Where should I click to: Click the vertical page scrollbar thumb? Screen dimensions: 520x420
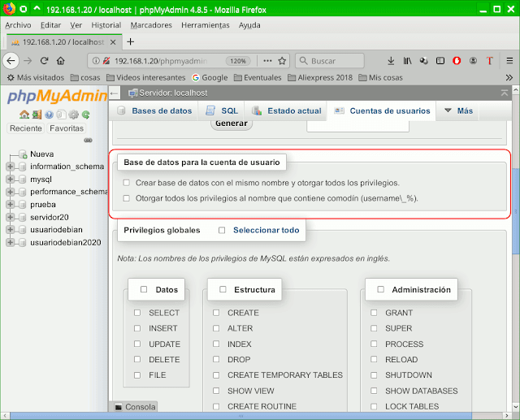[x=516, y=211]
